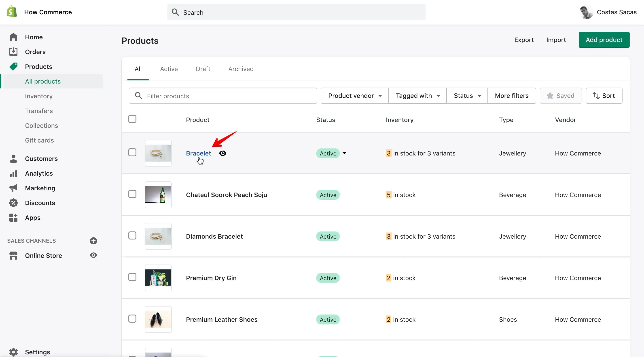The width and height of the screenshot is (644, 357).
Task: Click the Premium Leather Shoes thumbnail
Action: 158,319
